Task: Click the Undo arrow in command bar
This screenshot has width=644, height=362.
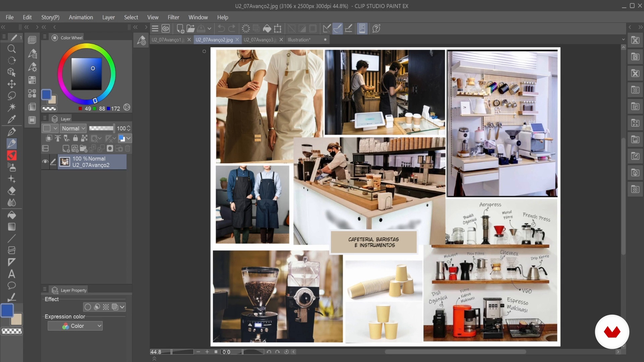Action: tap(221, 29)
